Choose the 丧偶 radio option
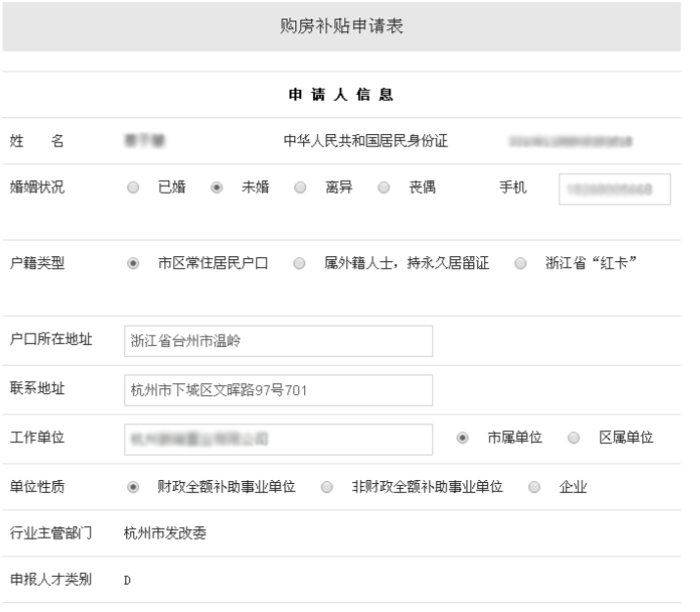The width and height of the screenshot is (700, 612). pos(383,187)
